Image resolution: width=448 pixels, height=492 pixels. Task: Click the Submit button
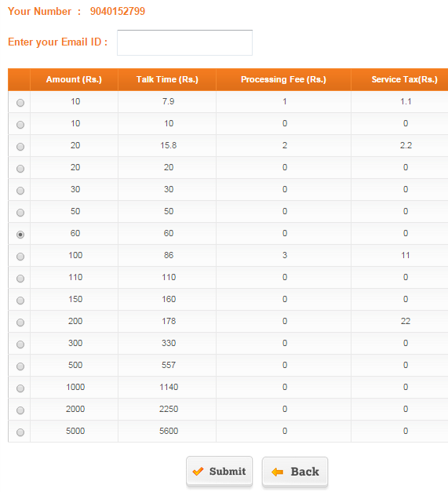click(220, 472)
